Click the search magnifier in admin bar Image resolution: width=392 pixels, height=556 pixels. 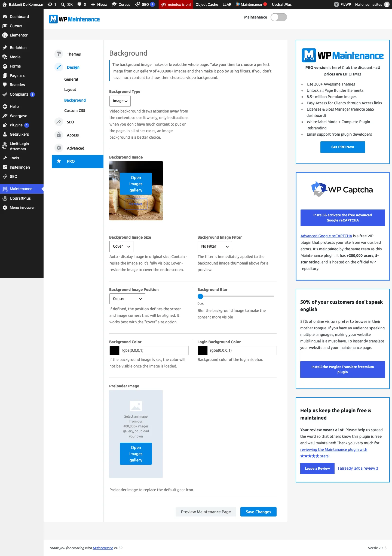pos(63,4)
